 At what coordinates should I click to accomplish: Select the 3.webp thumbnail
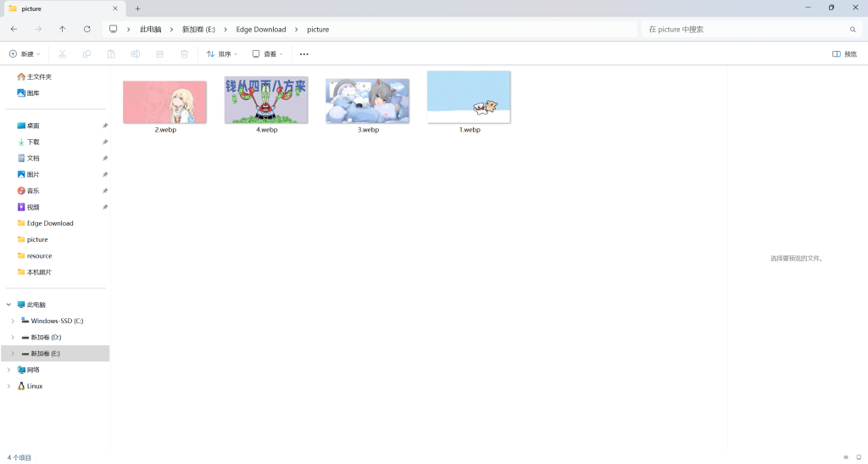368,101
